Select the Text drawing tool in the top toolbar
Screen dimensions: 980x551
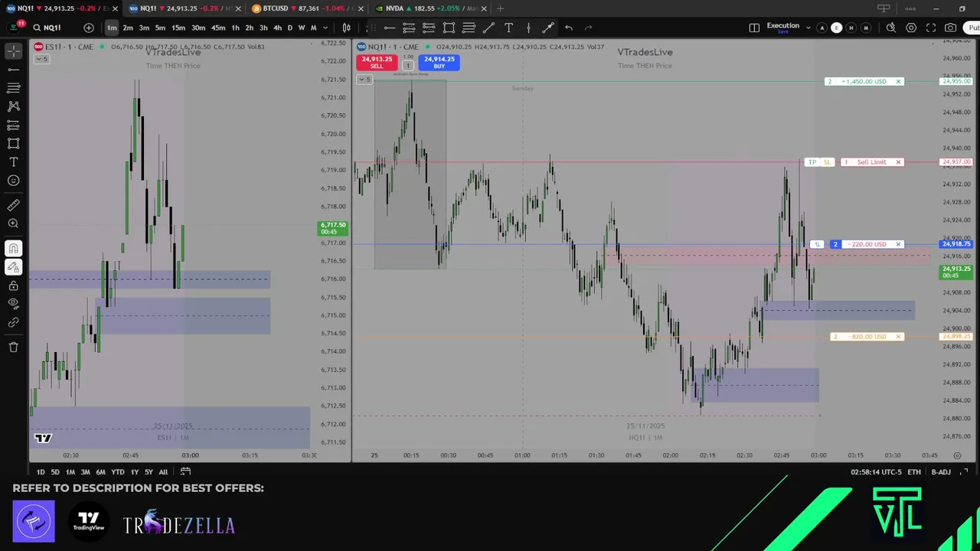pyautogui.click(x=508, y=28)
